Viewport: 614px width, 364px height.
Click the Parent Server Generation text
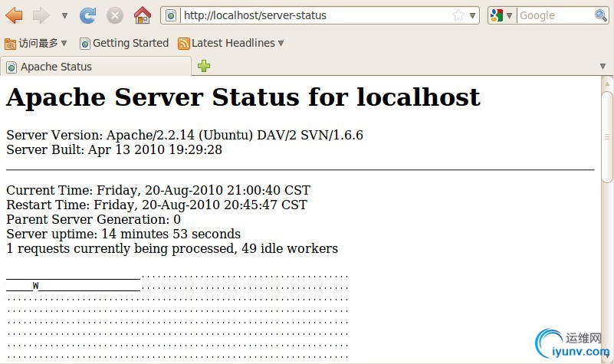tap(94, 219)
